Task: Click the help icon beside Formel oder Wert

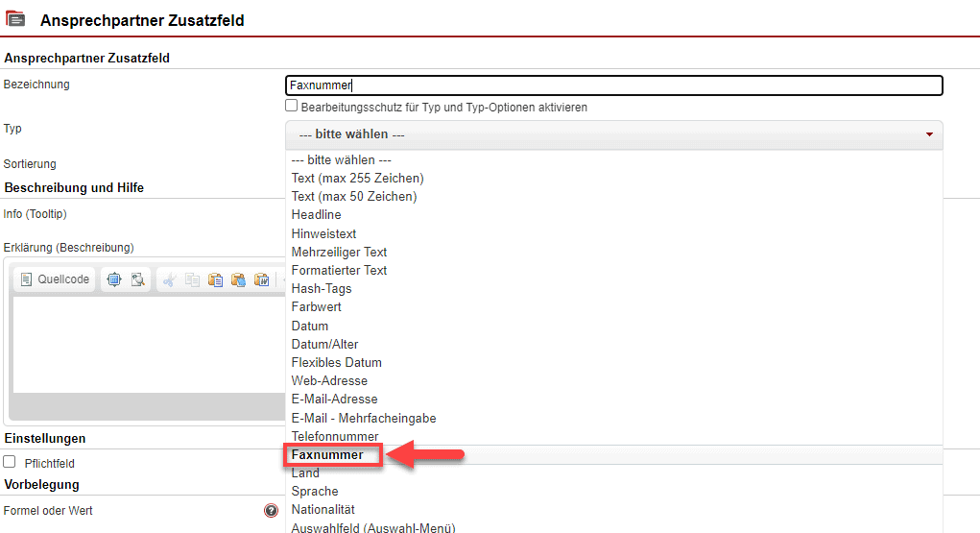Action: [x=271, y=511]
